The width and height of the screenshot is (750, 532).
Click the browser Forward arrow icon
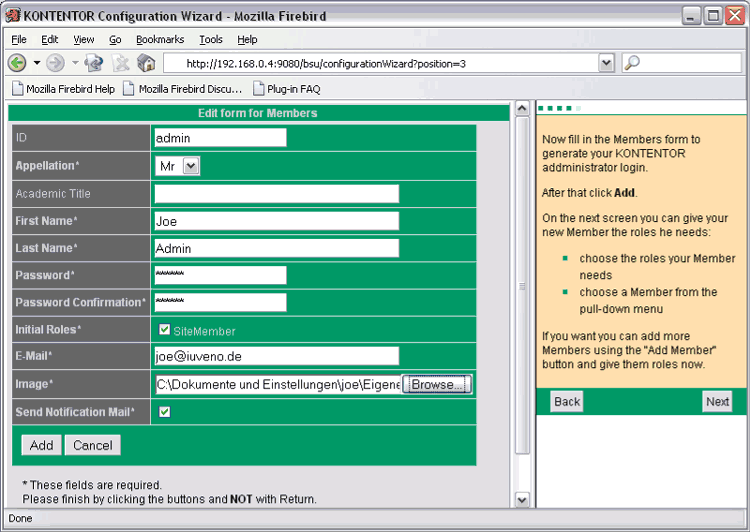click(55, 63)
